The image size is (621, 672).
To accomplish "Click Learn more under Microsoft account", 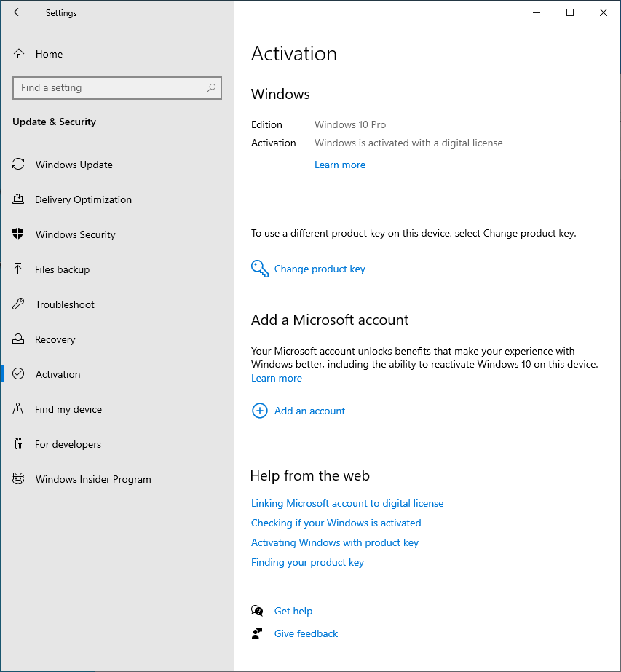I will [277, 378].
